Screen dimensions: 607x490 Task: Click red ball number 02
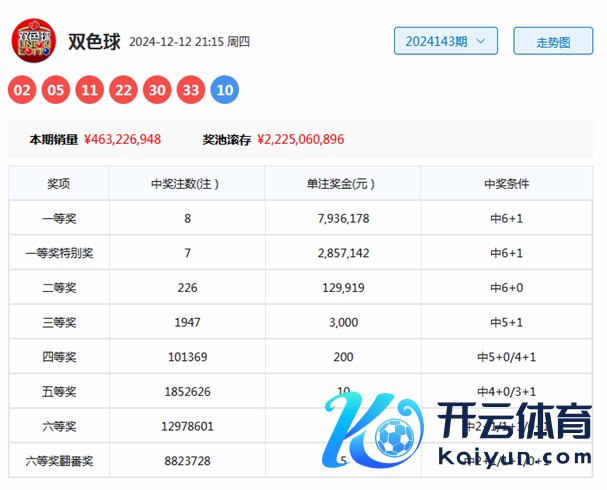(22, 91)
